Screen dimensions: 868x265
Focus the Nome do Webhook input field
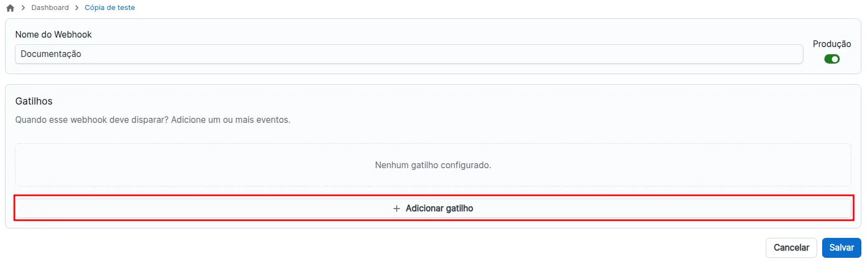click(x=409, y=54)
